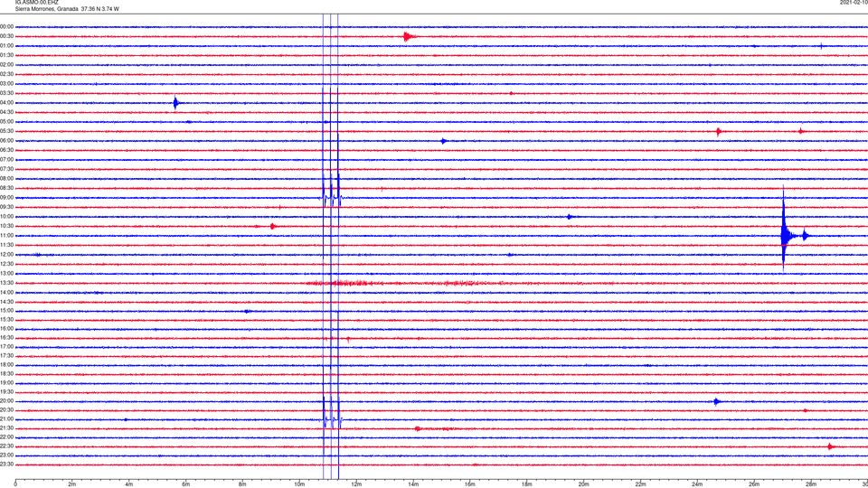868x488 pixels.
Task: Select the 21:00 trace time label
Action: [6, 418]
